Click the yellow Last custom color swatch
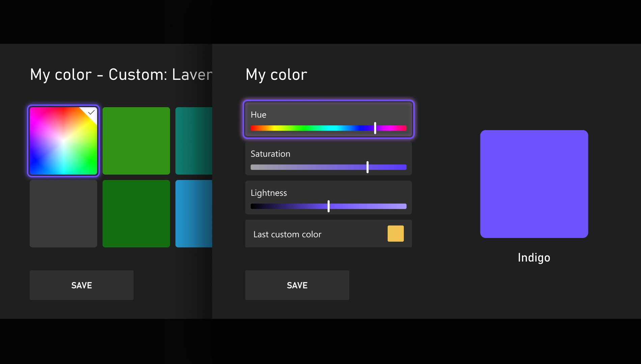 click(x=396, y=233)
